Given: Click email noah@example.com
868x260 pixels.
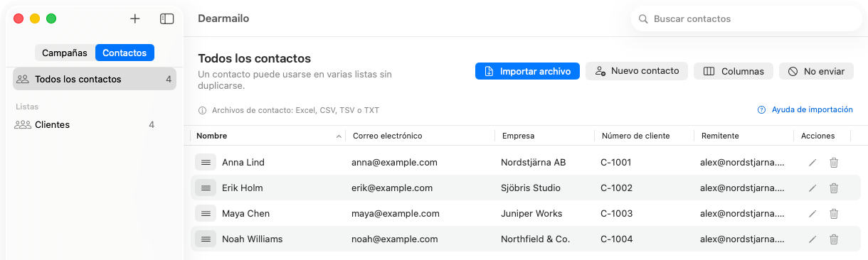Looking at the screenshot, I should (x=394, y=239).
